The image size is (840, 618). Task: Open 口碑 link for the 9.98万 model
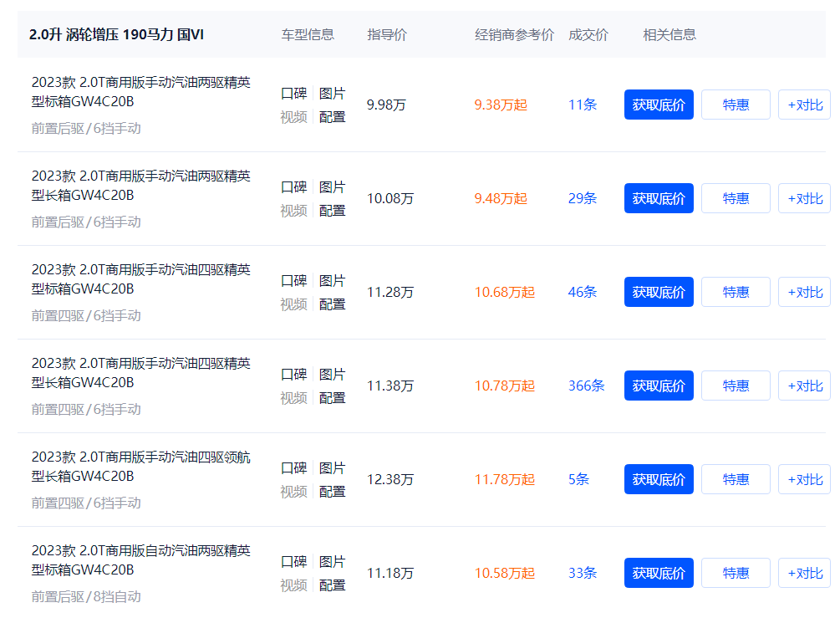[x=293, y=94]
